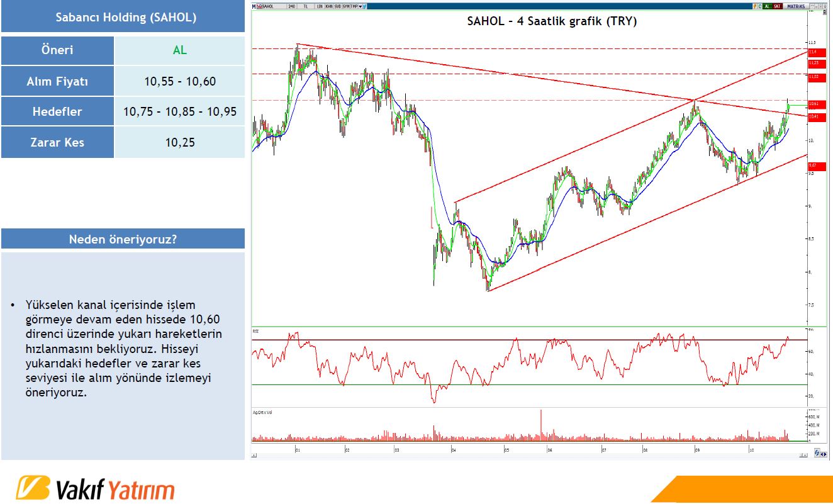Click the RSI indicator label
The image size is (833, 504).
[x=255, y=330]
